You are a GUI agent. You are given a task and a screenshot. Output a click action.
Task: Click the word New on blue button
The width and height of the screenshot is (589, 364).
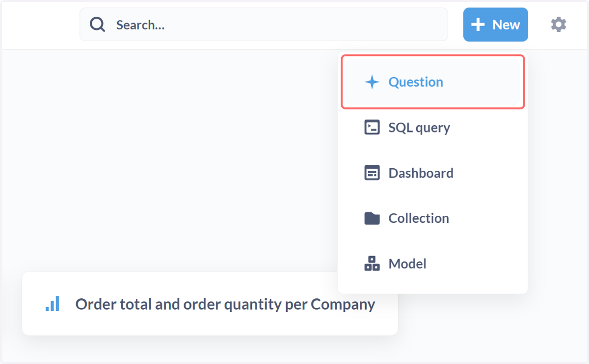point(506,25)
